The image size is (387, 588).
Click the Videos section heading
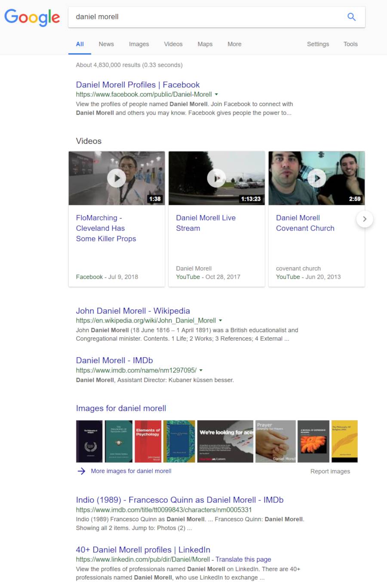(89, 141)
